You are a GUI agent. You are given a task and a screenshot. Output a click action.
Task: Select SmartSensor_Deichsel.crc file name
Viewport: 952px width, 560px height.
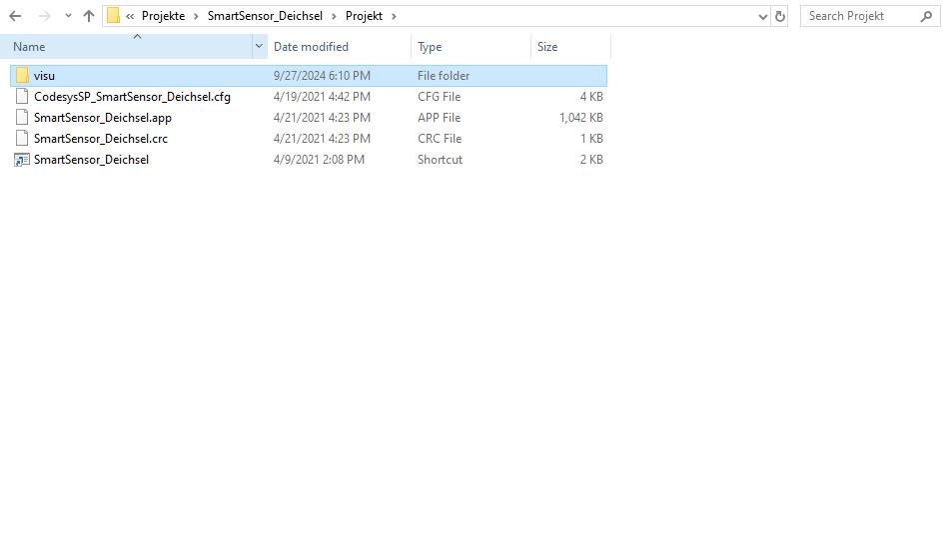tap(101, 139)
